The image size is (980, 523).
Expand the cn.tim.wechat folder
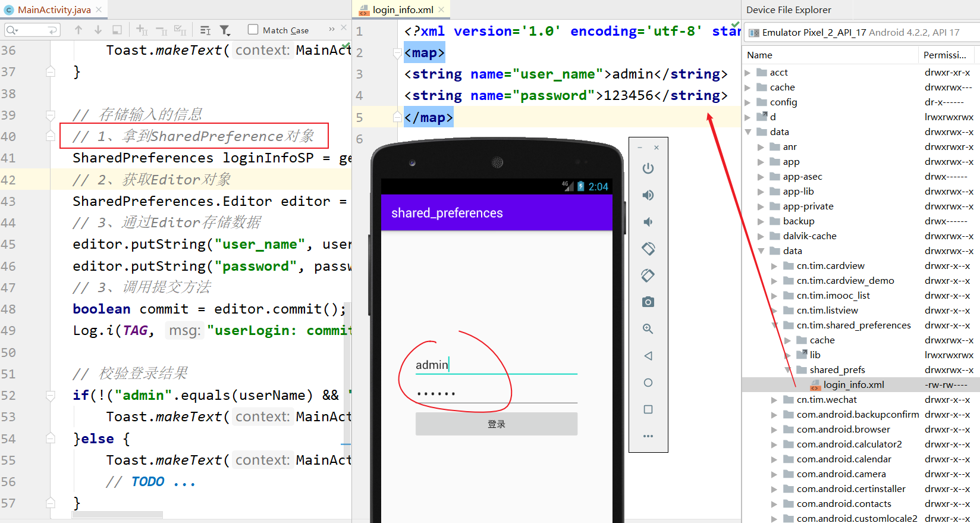click(x=774, y=400)
